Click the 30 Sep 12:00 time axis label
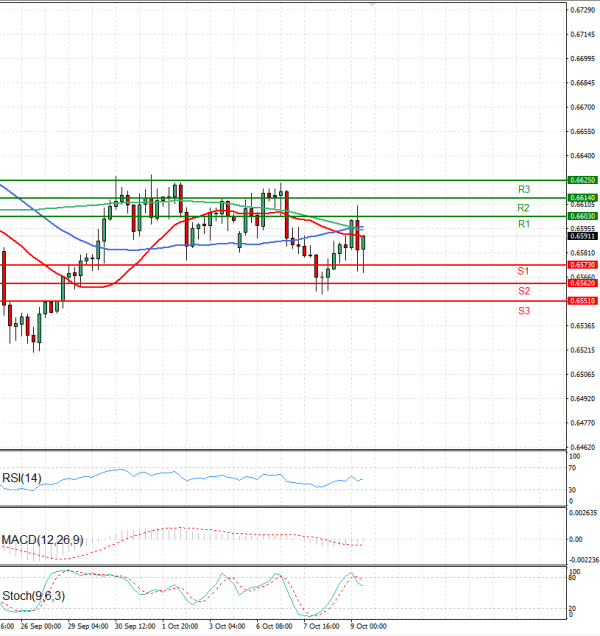This screenshot has height=636, width=600. [133, 627]
